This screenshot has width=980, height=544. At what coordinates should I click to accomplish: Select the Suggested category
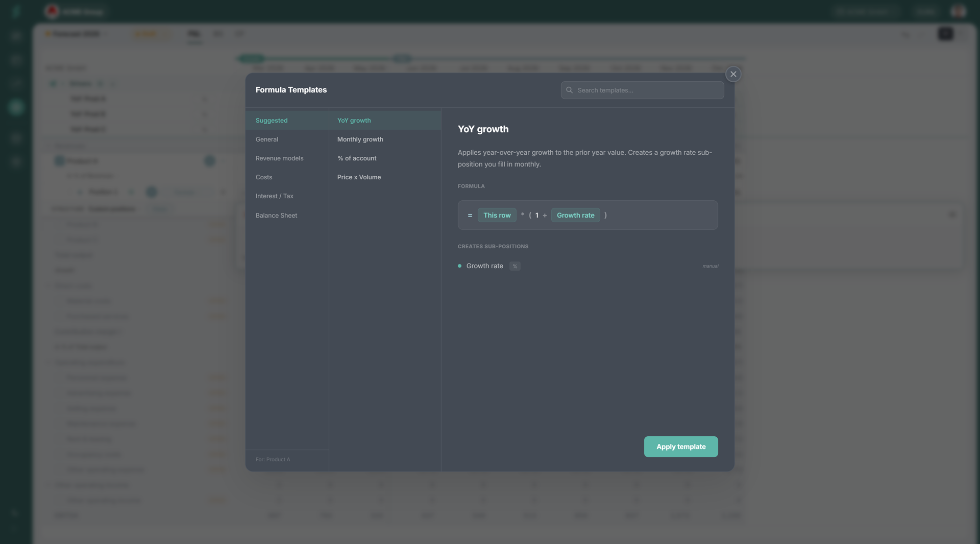(287, 121)
